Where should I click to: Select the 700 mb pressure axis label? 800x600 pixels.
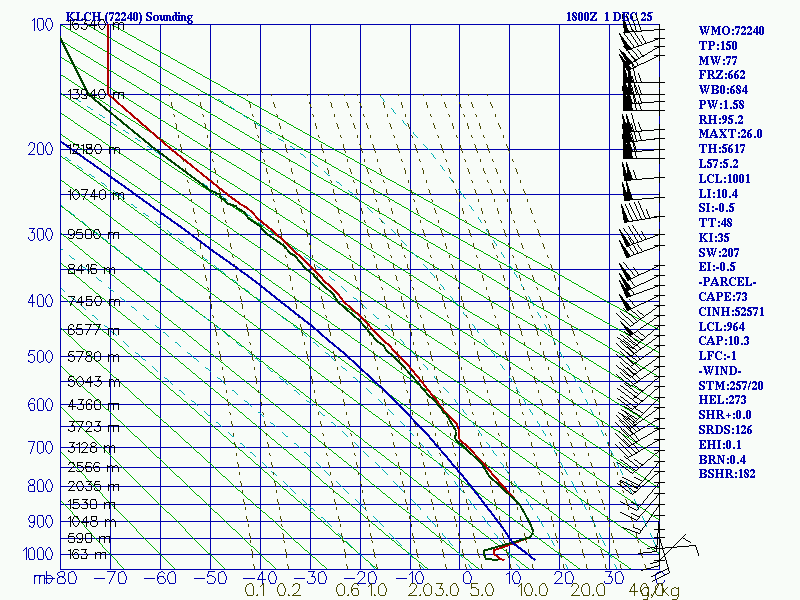tap(40, 447)
